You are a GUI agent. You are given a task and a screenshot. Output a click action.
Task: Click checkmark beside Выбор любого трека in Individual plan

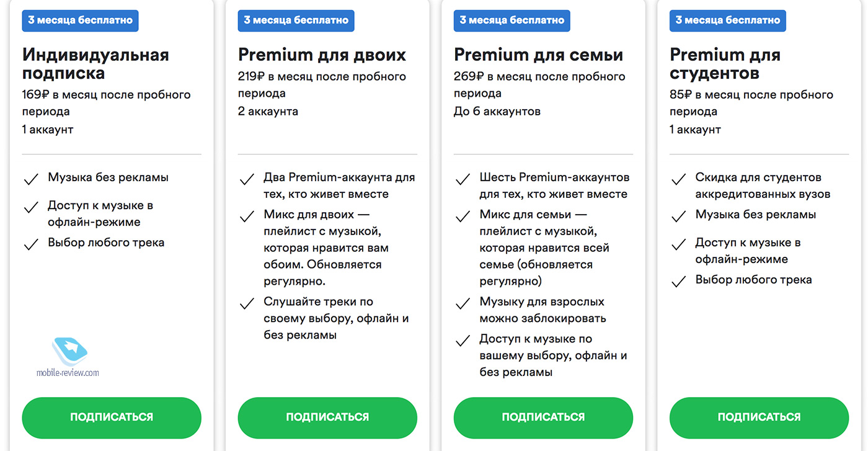pyautogui.click(x=31, y=245)
